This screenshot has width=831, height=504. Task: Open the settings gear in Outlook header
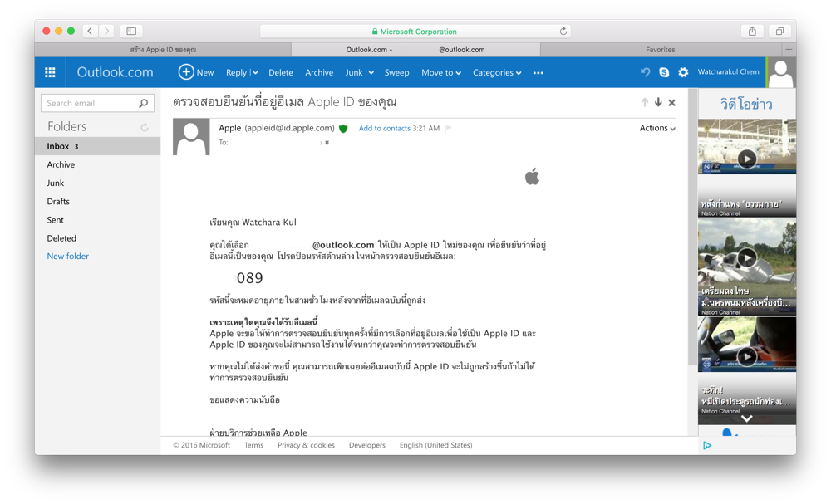(683, 72)
